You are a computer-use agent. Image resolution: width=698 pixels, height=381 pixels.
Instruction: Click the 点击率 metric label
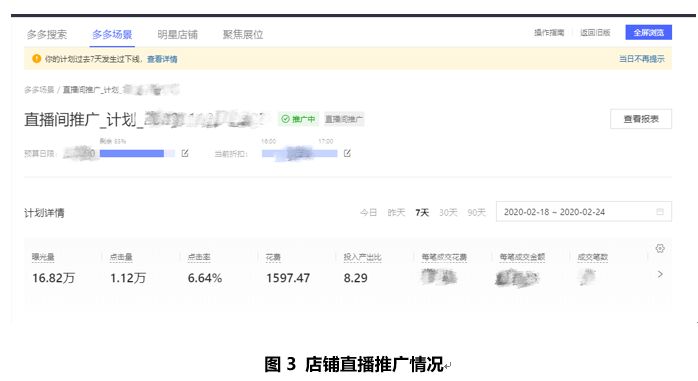[199, 257]
